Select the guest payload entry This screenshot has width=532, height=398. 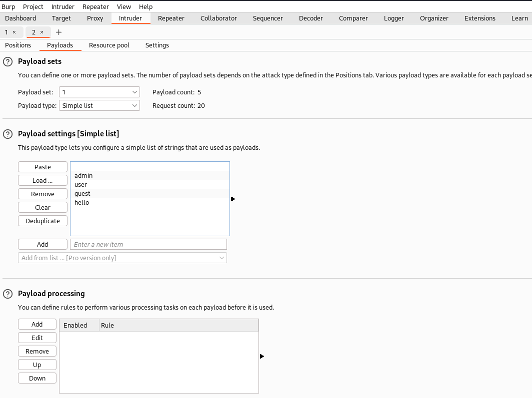pyautogui.click(x=150, y=193)
